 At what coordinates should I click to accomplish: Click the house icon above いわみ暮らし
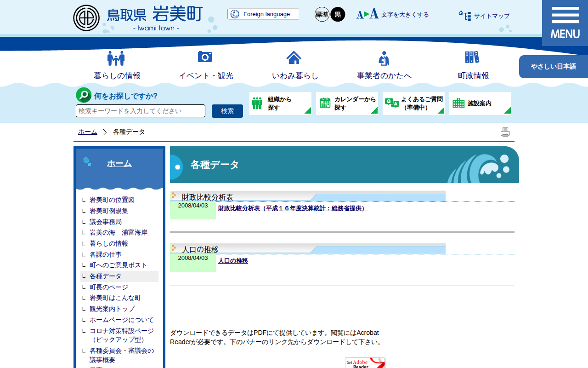[x=294, y=57]
